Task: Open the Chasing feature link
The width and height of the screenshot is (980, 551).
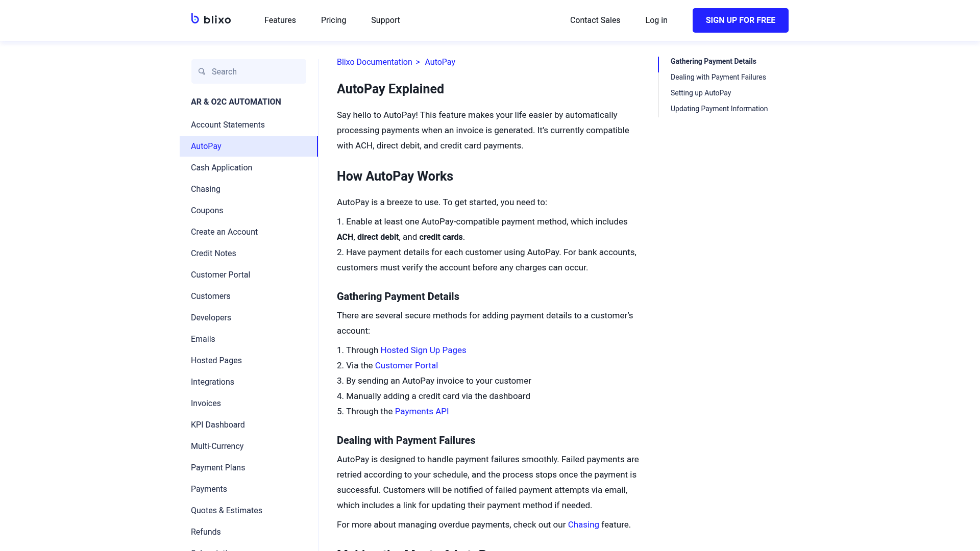Action: click(x=583, y=525)
